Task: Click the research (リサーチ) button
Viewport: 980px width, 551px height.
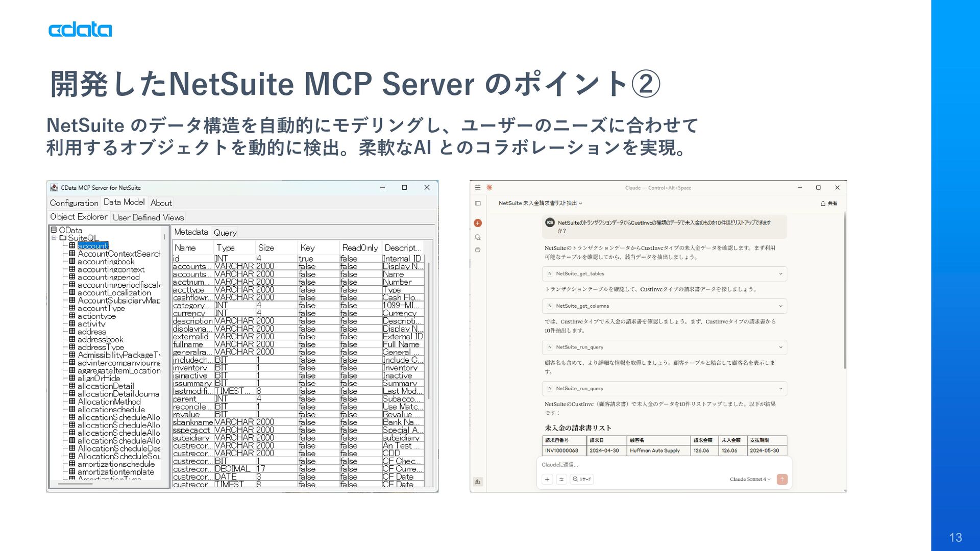Action: point(582,479)
